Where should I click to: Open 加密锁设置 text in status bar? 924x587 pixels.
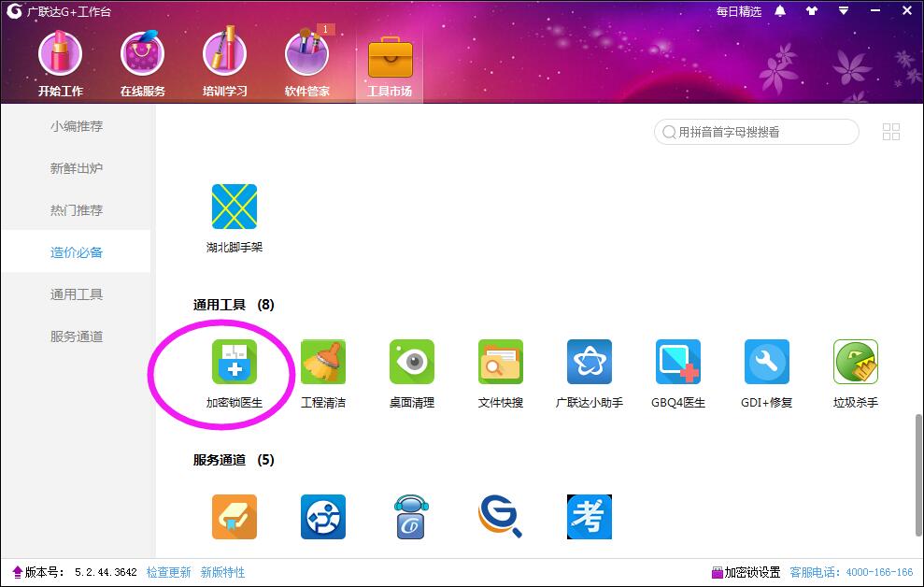752,572
